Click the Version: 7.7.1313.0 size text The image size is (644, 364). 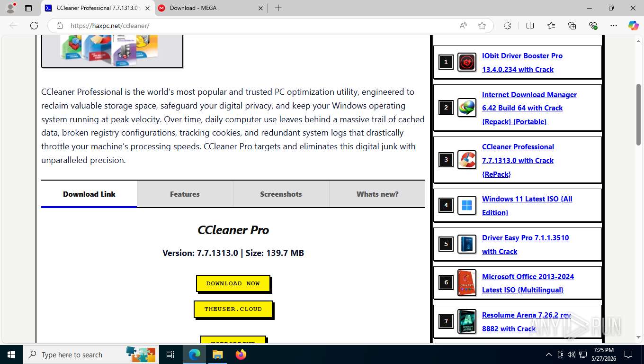pyautogui.click(x=233, y=253)
